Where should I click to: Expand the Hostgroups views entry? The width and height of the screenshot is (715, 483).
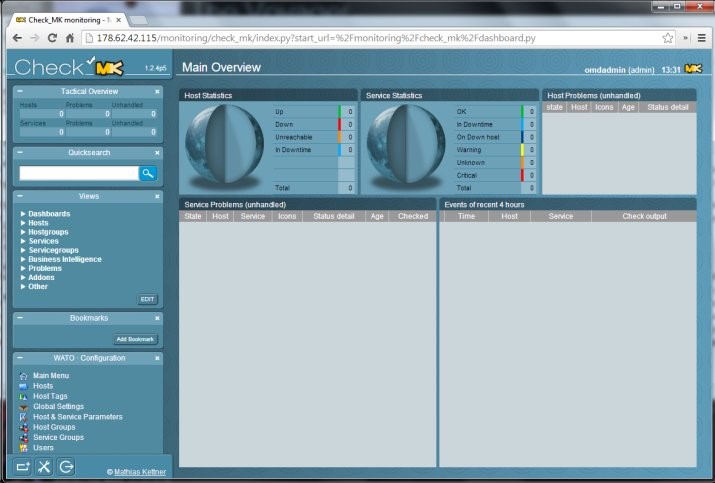tap(23, 232)
